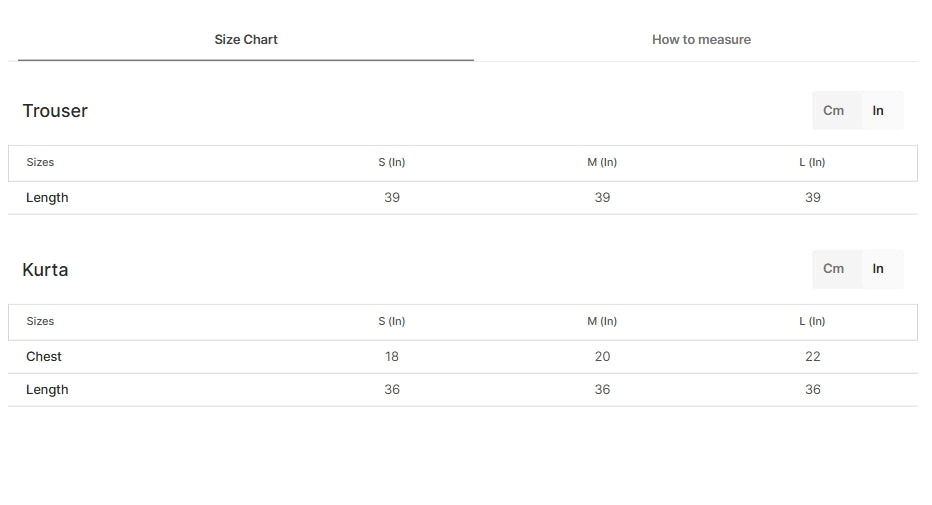This screenshot has width=932, height=505.
Task: Select the M (In) column header in Trouser table
Action: pos(602,162)
